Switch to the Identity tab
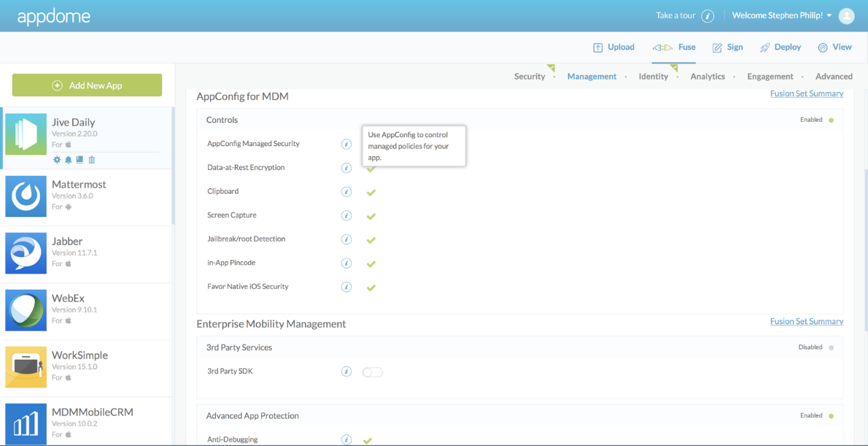The width and height of the screenshot is (868, 446). tap(654, 77)
